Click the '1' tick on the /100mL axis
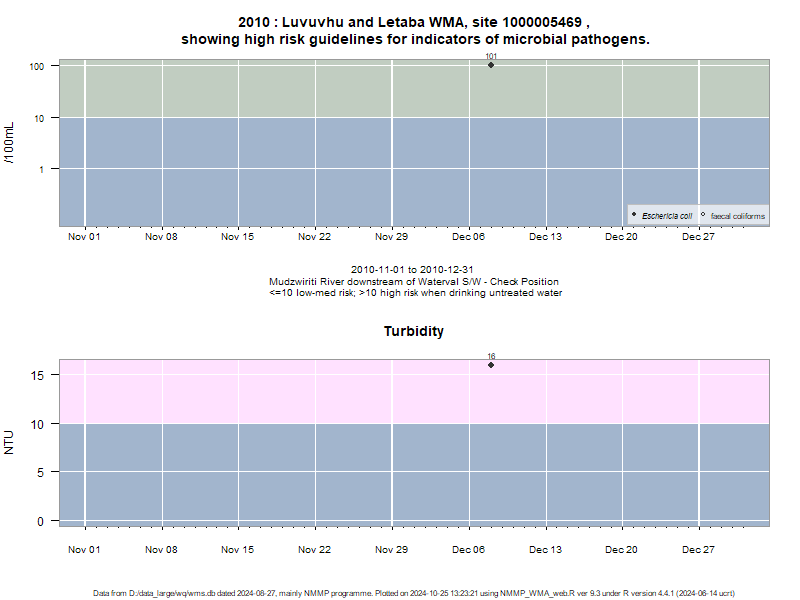 (x=42, y=169)
